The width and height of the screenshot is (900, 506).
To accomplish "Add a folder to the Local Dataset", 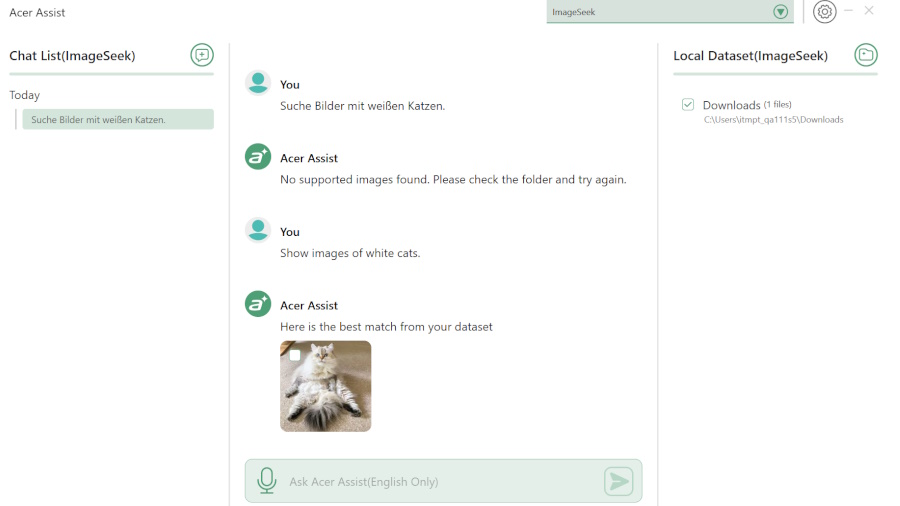I will (x=866, y=55).
